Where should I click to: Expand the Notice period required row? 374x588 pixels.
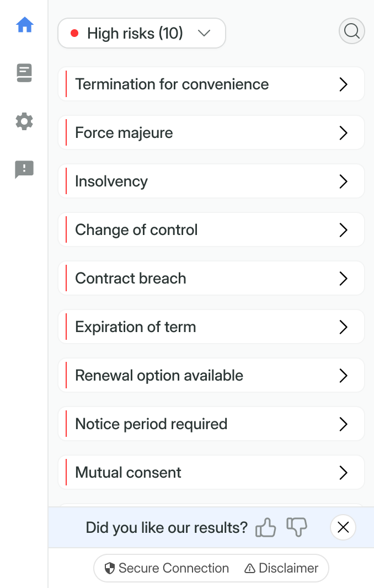(211, 424)
